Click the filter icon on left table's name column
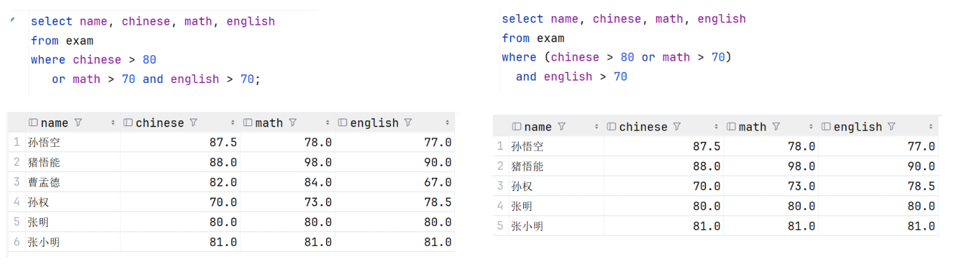This screenshot has width=980, height=267. (x=78, y=123)
